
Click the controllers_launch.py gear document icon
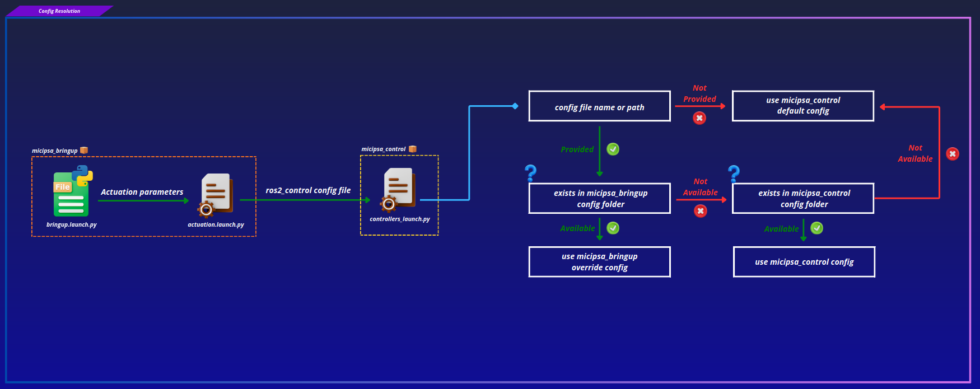click(x=398, y=190)
